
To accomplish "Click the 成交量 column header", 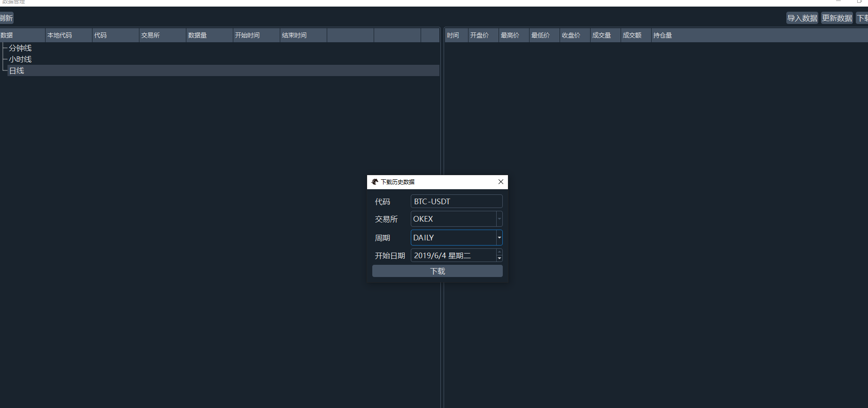I will pos(606,35).
